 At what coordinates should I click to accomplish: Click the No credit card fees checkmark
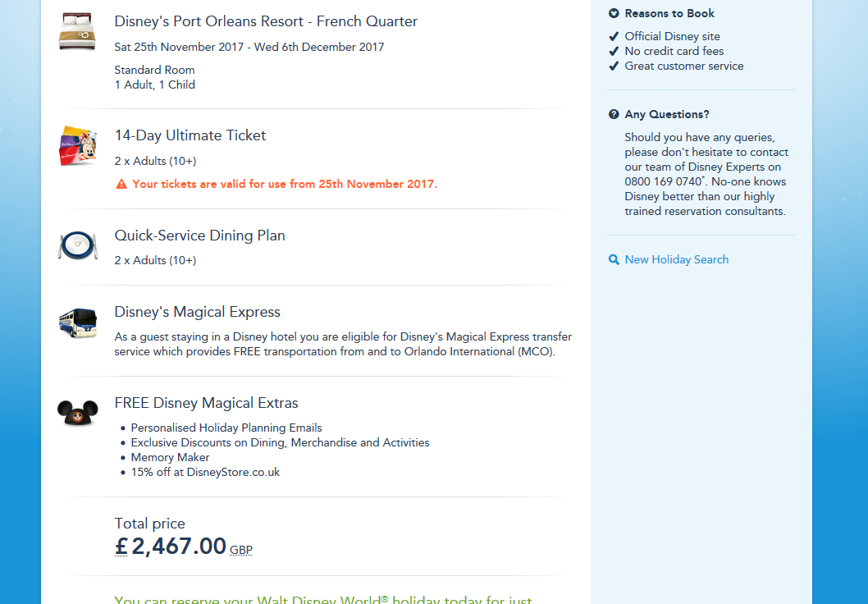tap(614, 51)
